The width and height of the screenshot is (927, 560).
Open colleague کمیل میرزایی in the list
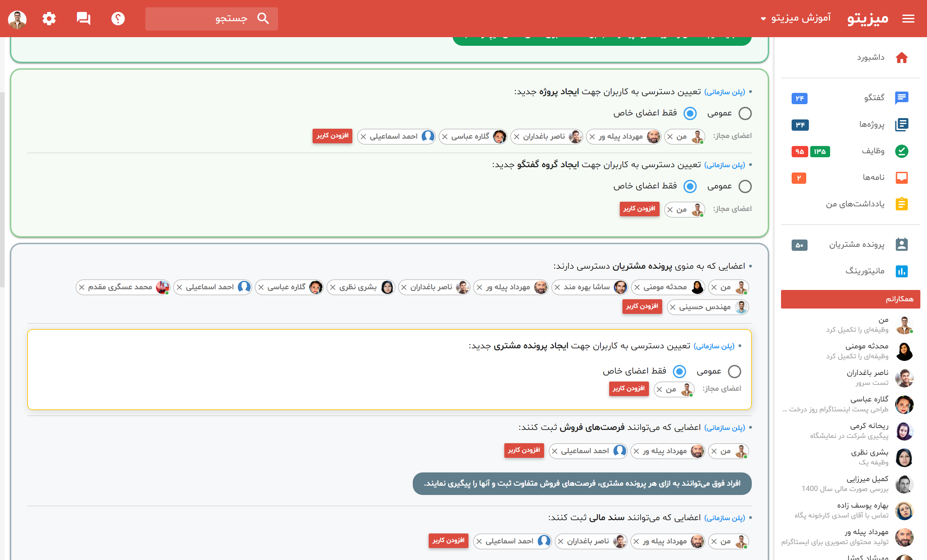pos(850,484)
